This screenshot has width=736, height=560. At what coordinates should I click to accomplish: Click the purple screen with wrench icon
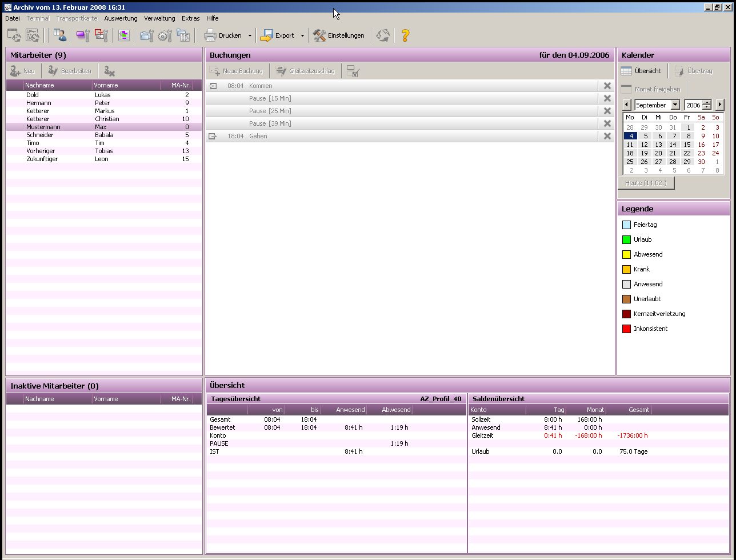coord(83,35)
